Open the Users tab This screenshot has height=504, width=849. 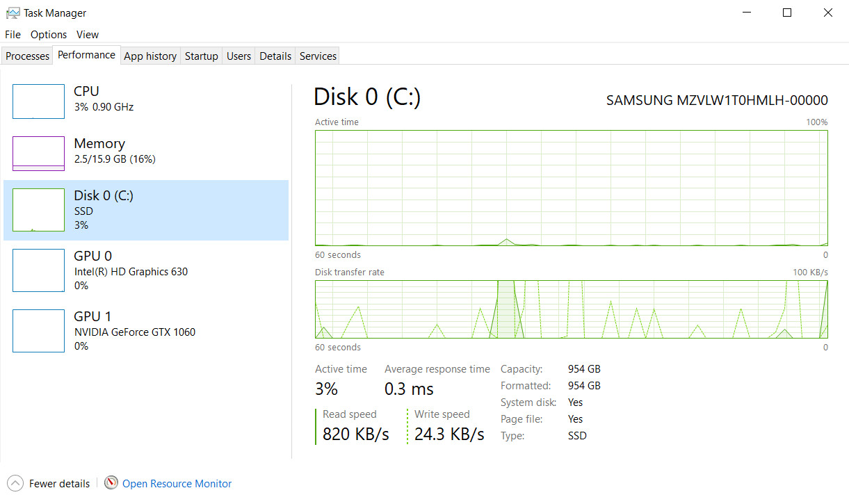click(238, 56)
